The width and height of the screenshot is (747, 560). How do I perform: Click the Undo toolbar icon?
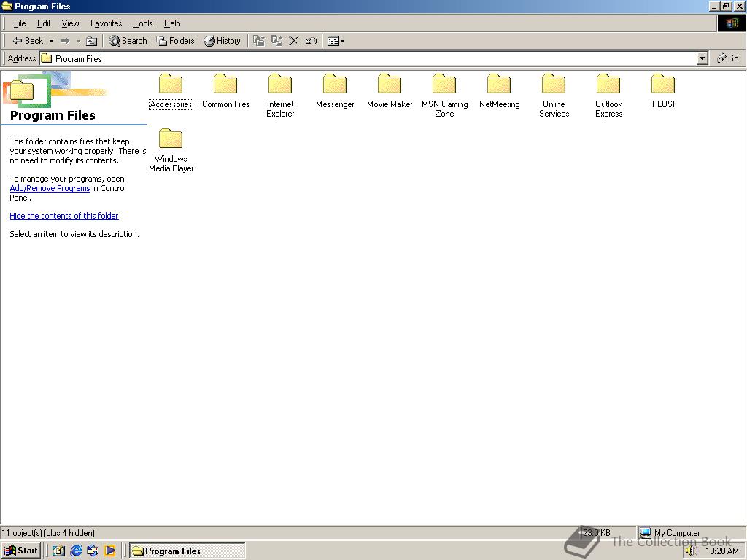[x=311, y=41]
